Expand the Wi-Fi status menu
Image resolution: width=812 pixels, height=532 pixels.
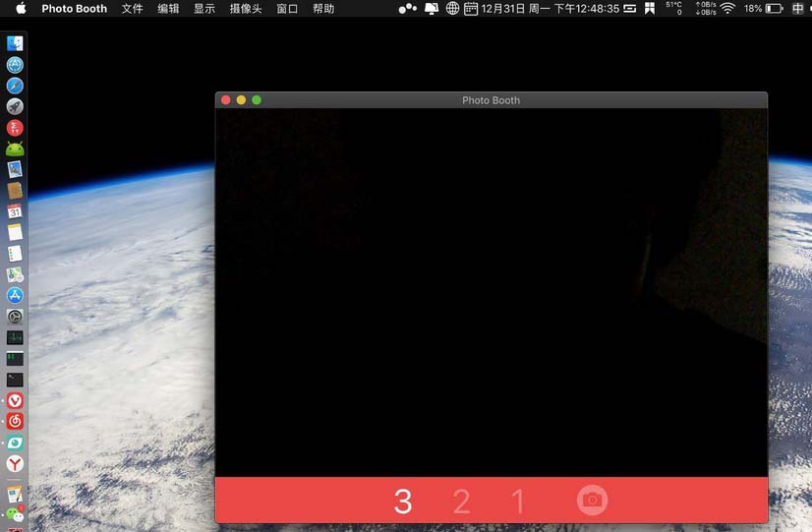coord(727,9)
